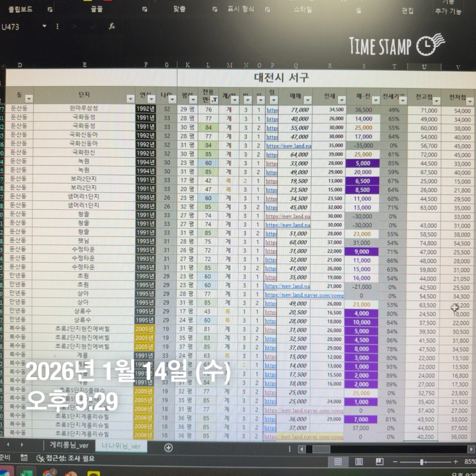Click the Insert Function fx icon
The width and height of the screenshot is (476, 476).
point(112,26)
